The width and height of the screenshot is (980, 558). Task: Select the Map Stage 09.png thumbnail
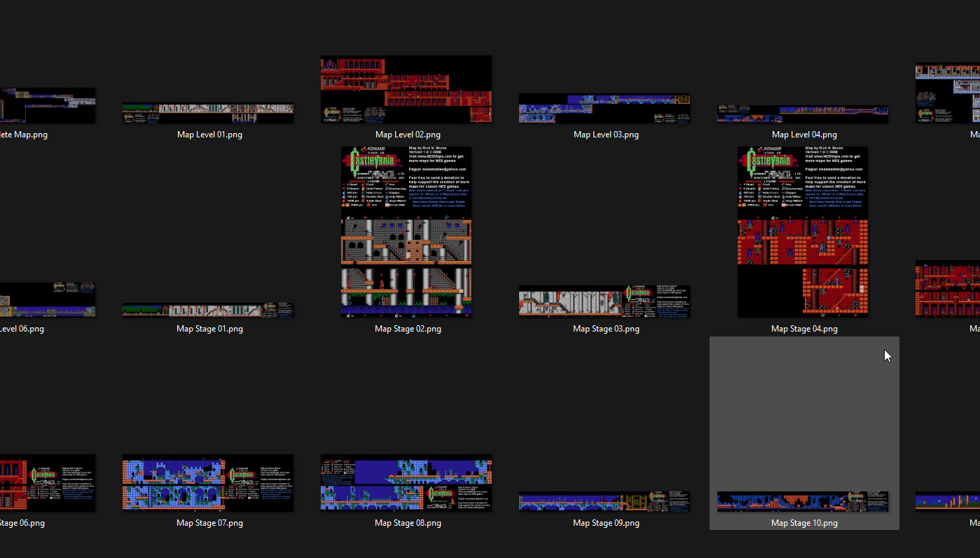pyautogui.click(x=605, y=501)
